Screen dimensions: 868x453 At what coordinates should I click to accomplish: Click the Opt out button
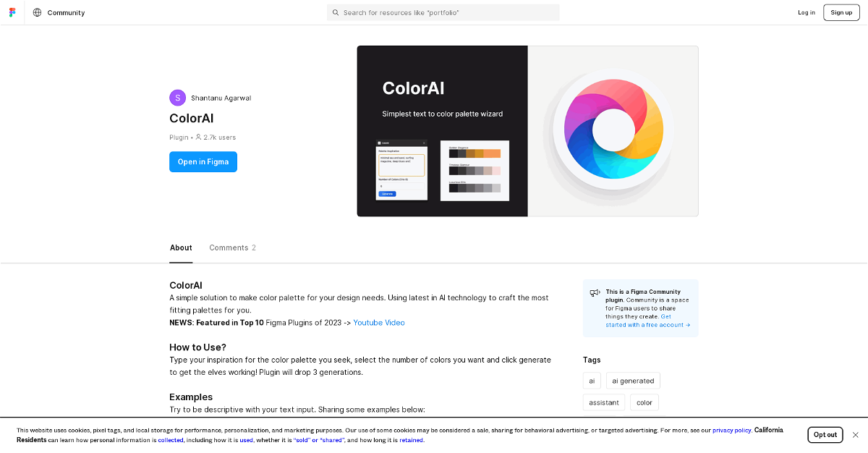pos(825,435)
